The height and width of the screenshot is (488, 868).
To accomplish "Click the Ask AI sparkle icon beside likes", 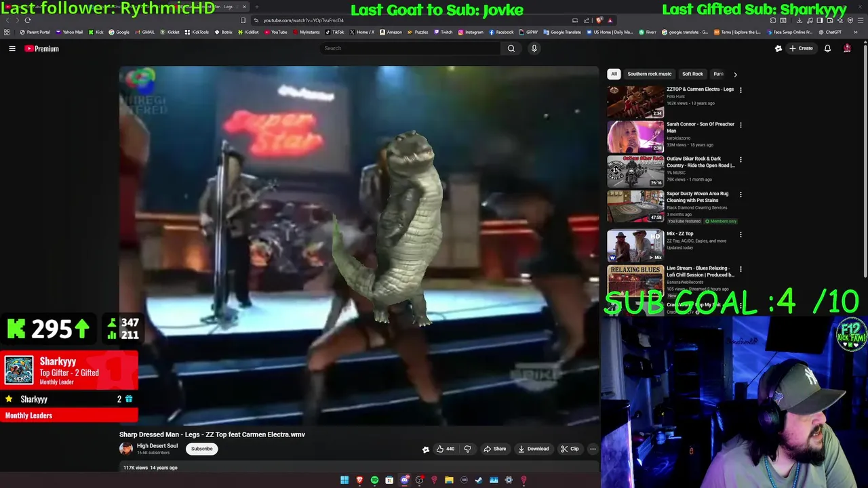I will (426, 449).
